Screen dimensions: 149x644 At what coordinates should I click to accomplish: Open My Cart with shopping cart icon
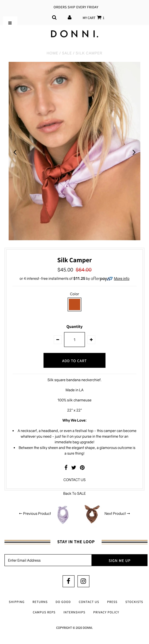pos(93,18)
